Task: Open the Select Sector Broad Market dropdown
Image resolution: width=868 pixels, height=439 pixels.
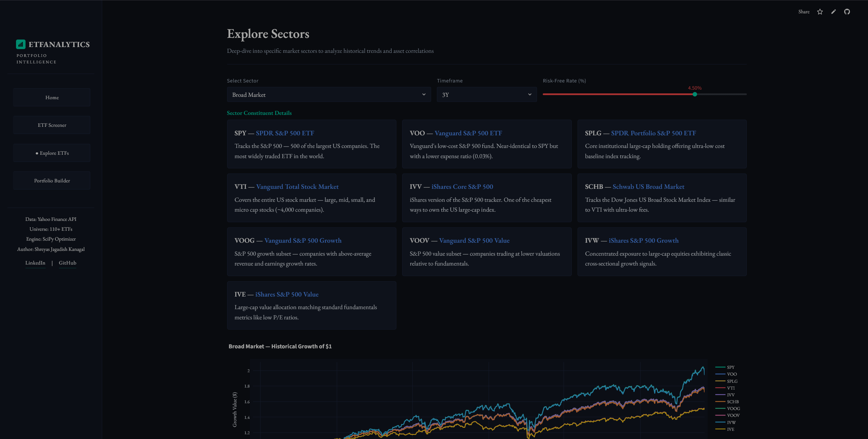Action: coord(329,95)
